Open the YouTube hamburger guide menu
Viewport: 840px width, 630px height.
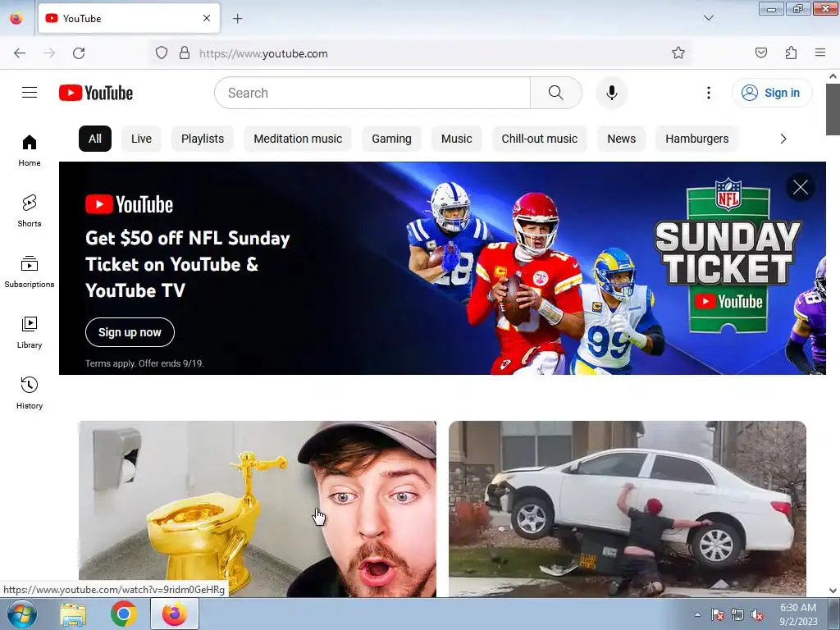(30, 93)
